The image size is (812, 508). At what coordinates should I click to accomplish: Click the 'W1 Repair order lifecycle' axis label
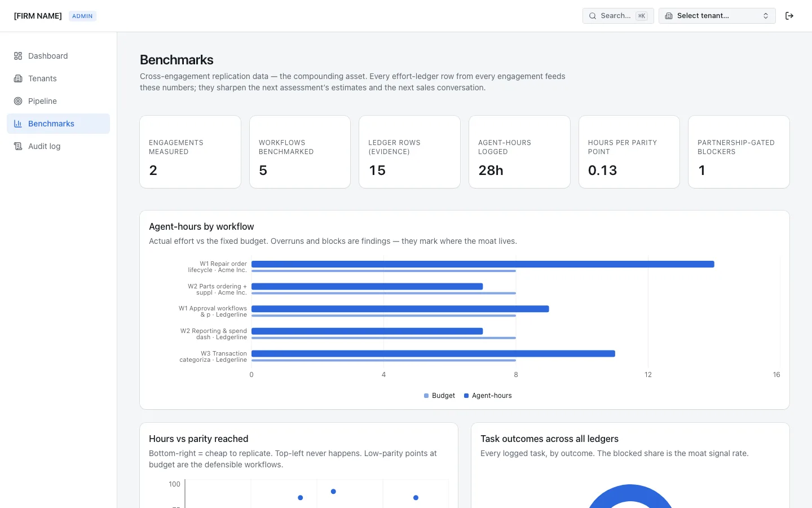[x=217, y=267]
